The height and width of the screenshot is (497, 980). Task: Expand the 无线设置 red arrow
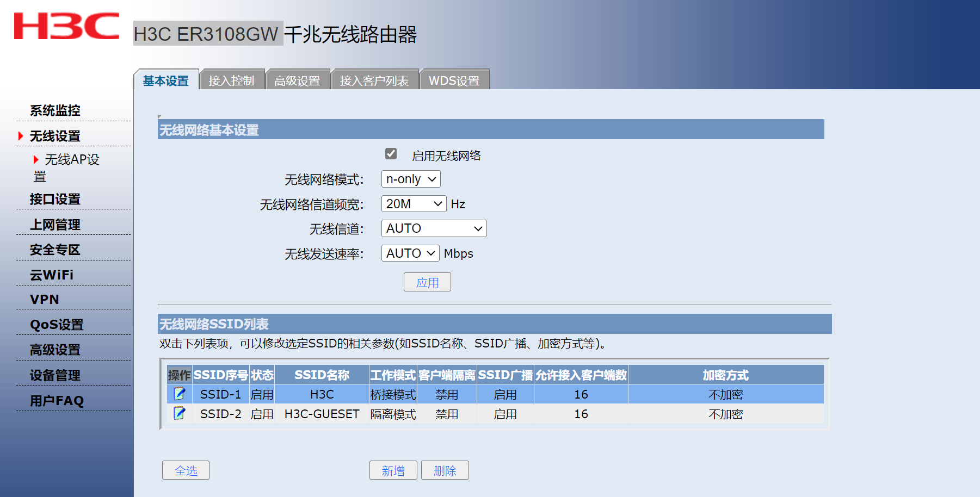21,136
